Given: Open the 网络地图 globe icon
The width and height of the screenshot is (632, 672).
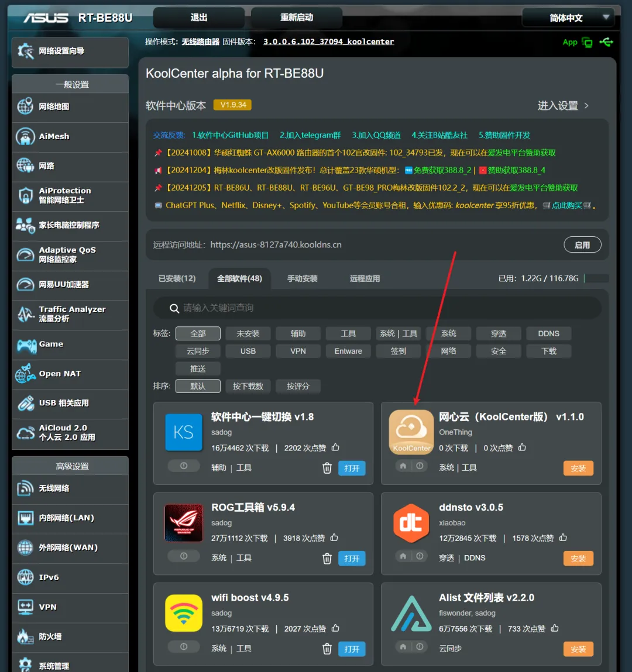Looking at the screenshot, I should 25,106.
